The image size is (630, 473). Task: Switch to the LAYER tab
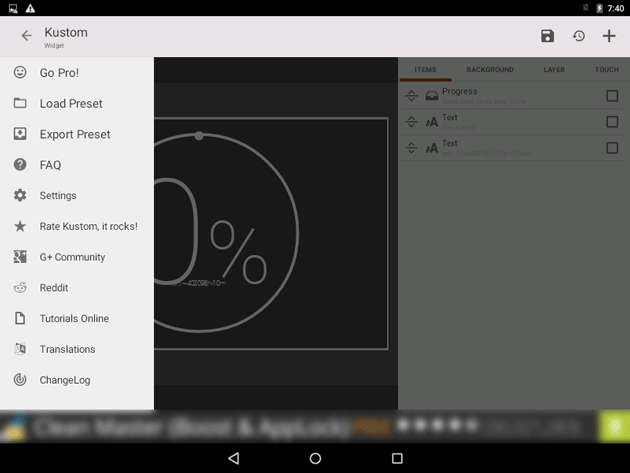coord(554,70)
